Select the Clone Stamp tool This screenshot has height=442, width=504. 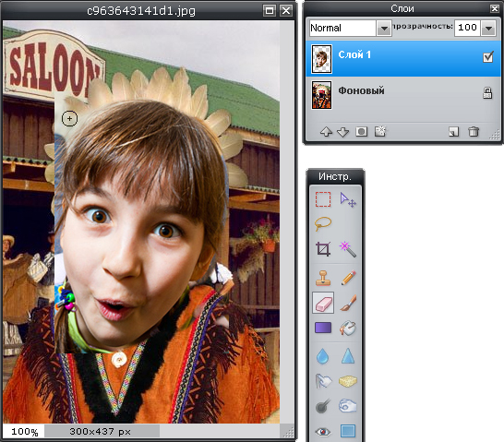click(x=323, y=278)
